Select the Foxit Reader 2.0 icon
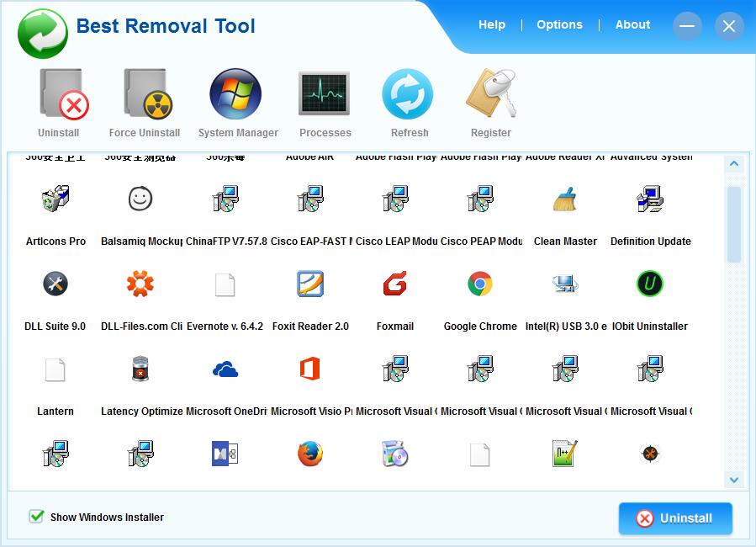The width and height of the screenshot is (756, 547). (x=310, y=284)
